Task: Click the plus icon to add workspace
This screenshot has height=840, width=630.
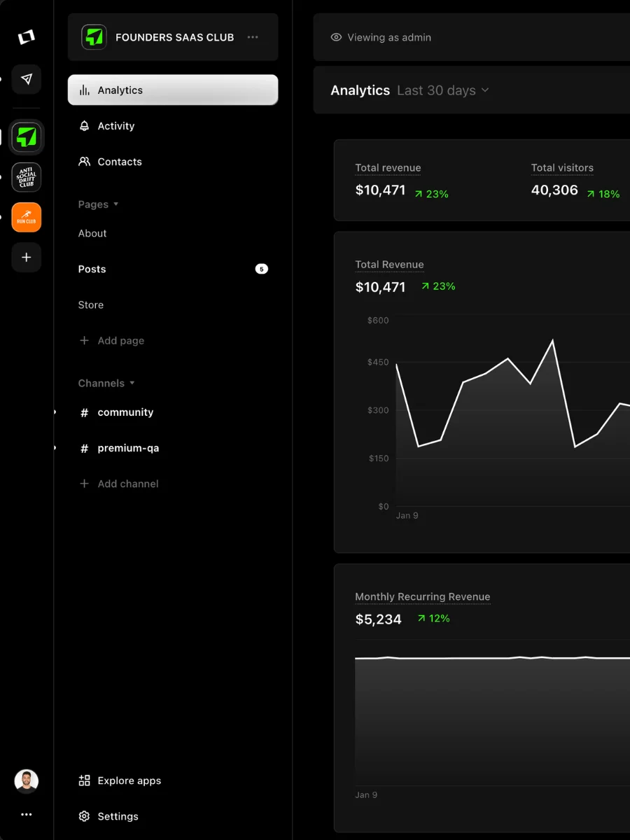Action: pyautogui.click(x=26, y=258)
